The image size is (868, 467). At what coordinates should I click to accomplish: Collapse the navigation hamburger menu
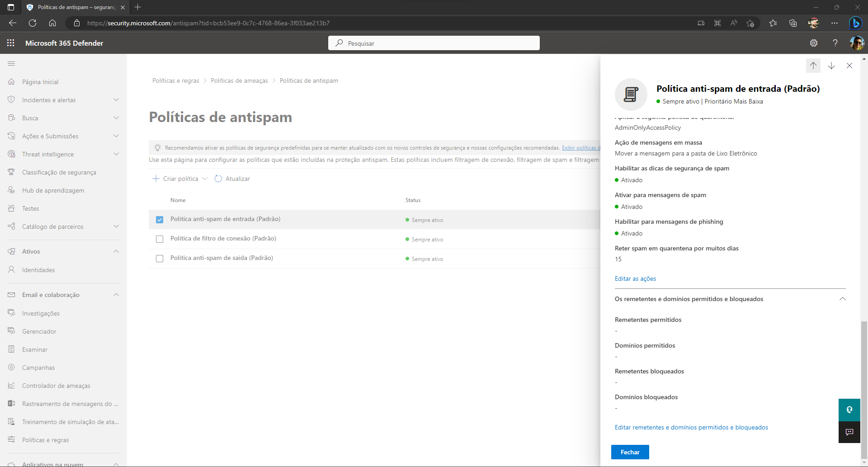click(x=11, y=64)
